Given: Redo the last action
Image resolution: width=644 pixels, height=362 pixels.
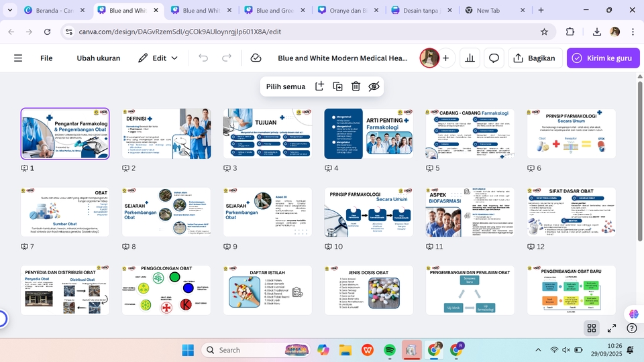Looking at the screenshot, I should [x=226, y=58].
